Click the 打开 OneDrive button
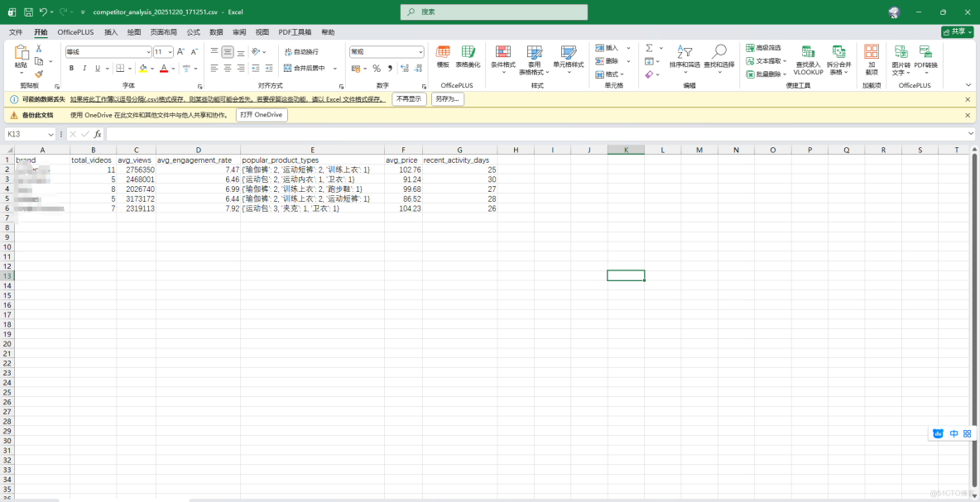Image resolution: width=980 pixels, height=502 pixels. pyautogui.click(x=262, y=115)
